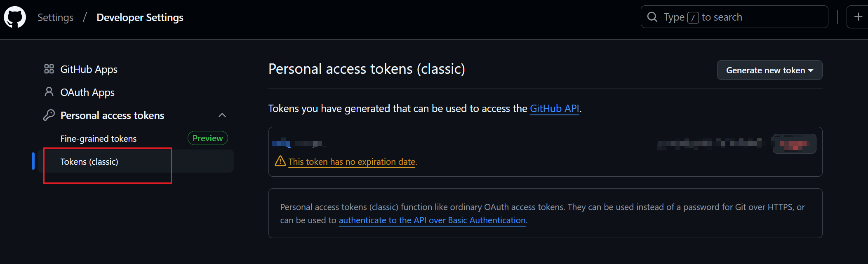
Task: Open the Basic Authentication documentation link
Action: coord(432,220)
